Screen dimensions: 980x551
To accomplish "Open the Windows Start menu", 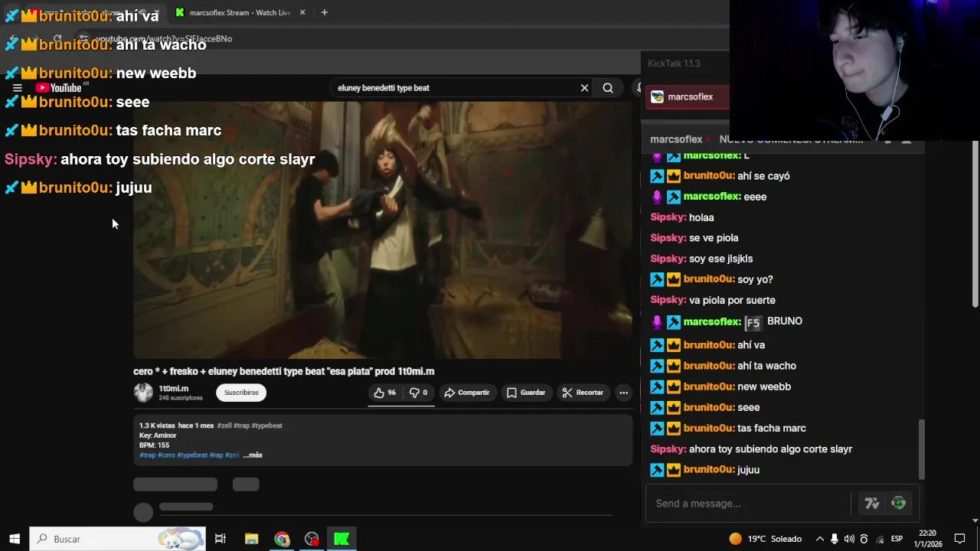I will point(15,539).
